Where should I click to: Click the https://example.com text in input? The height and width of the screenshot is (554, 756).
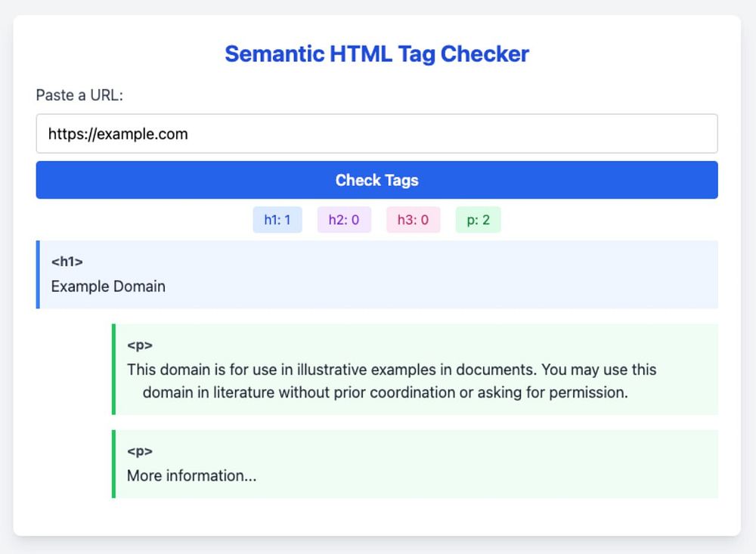[118, 134]
